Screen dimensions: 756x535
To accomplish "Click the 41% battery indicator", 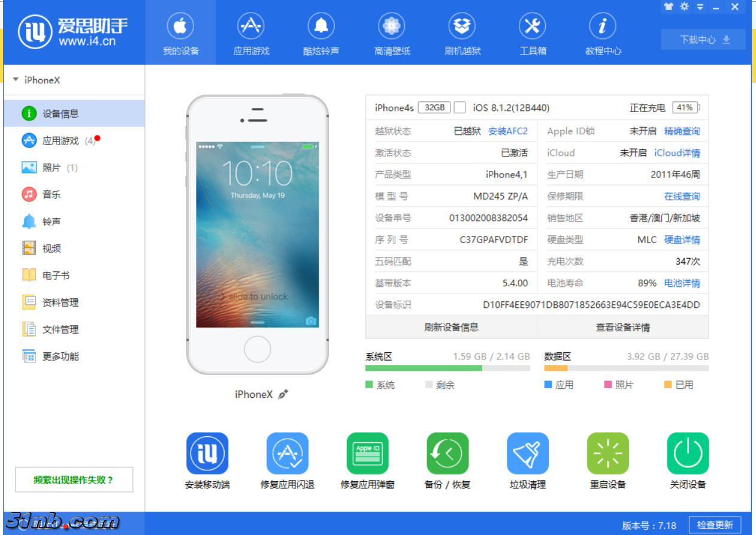I will (x=685, y=108).
